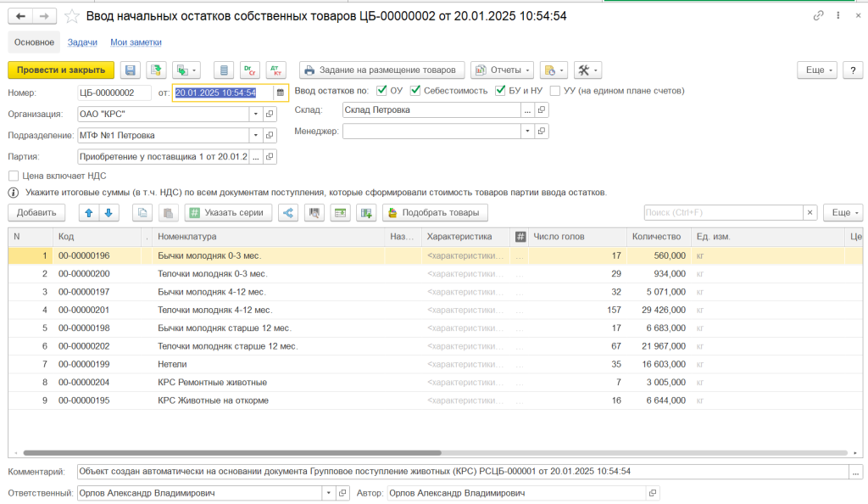Uncheck the БУ и НУ checkbox
The width and height of the screenshot is (868, 504).
pyautogui.click(x=500, y=90)
